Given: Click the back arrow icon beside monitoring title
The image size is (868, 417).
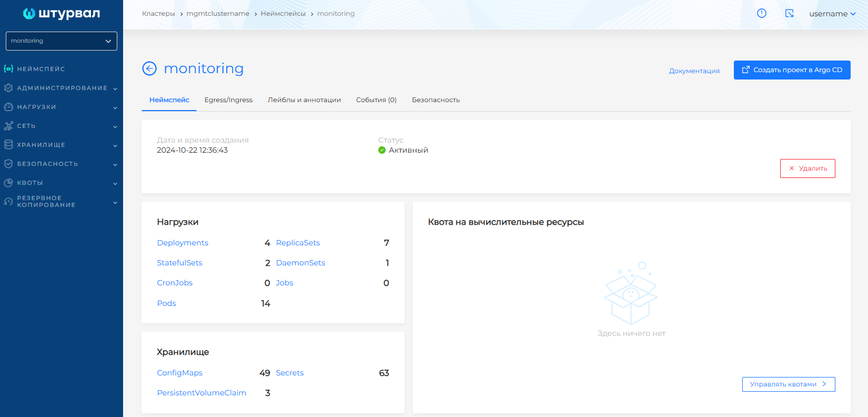Looking at the screenshot, I should tap(149, 68).
